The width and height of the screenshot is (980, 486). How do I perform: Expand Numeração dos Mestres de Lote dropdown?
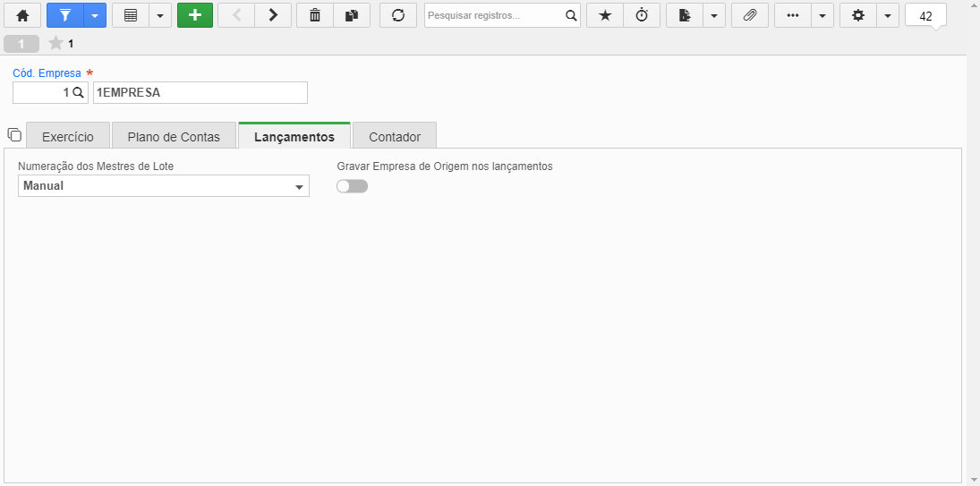(164, 185)
